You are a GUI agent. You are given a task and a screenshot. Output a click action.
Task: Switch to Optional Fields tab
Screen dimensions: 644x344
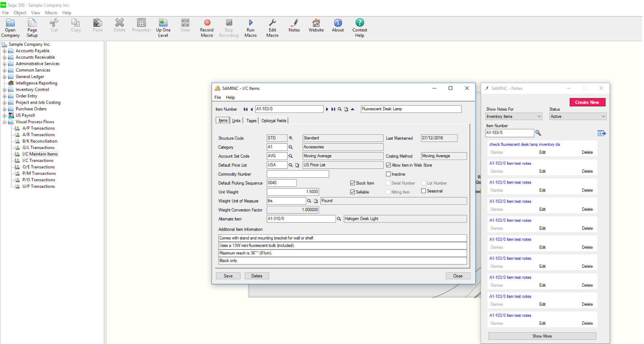[274, 121]
